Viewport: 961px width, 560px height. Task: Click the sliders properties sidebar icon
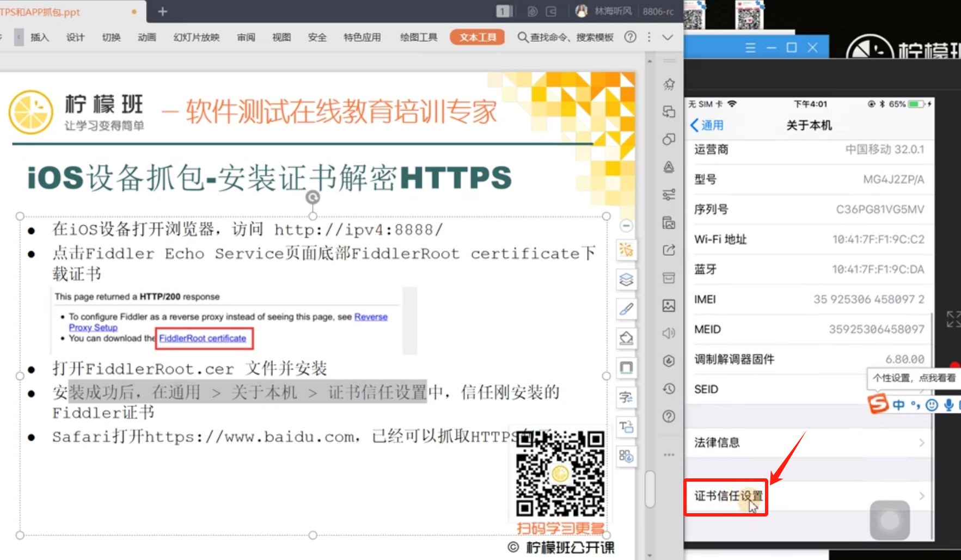click(669, 195)
